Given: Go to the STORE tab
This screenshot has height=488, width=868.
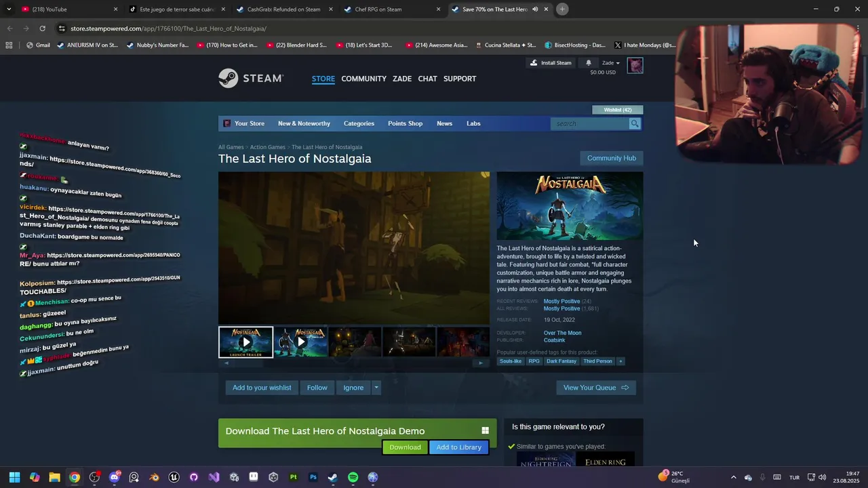Looking at the screenshot, I should (323, 79).
